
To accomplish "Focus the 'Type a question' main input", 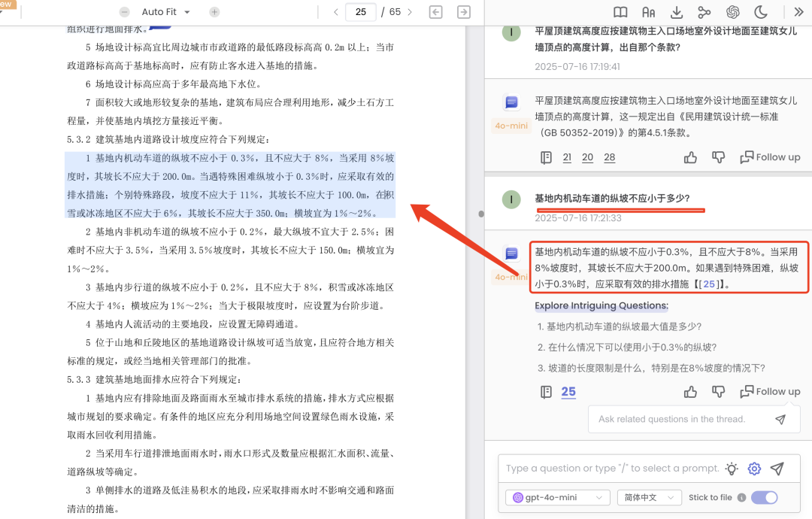I will pos(613,469).
